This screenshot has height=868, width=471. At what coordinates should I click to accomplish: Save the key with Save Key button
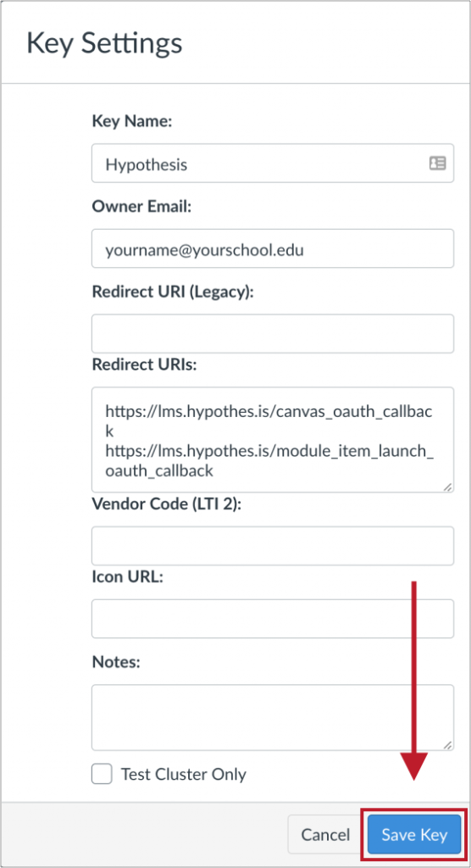pos(414,834)
